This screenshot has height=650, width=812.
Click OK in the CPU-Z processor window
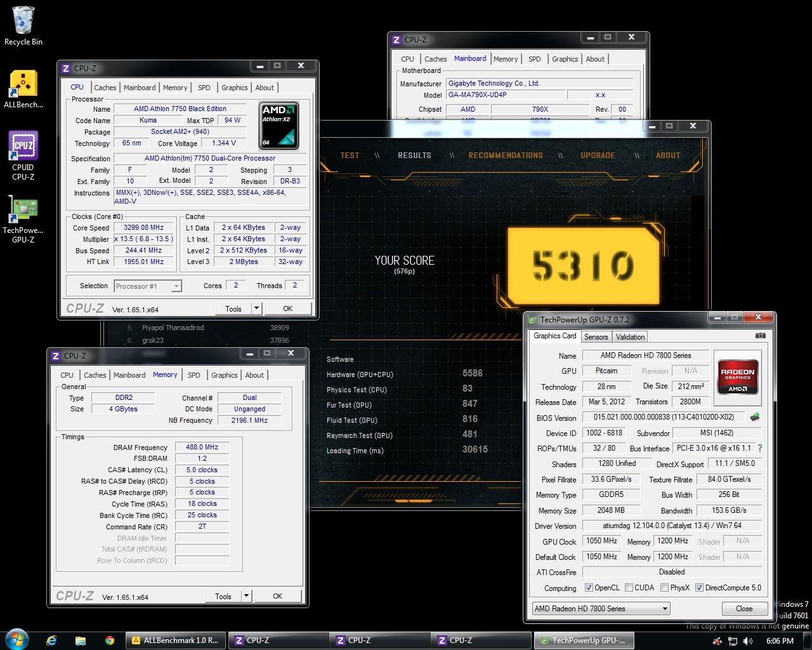[288, 308]
